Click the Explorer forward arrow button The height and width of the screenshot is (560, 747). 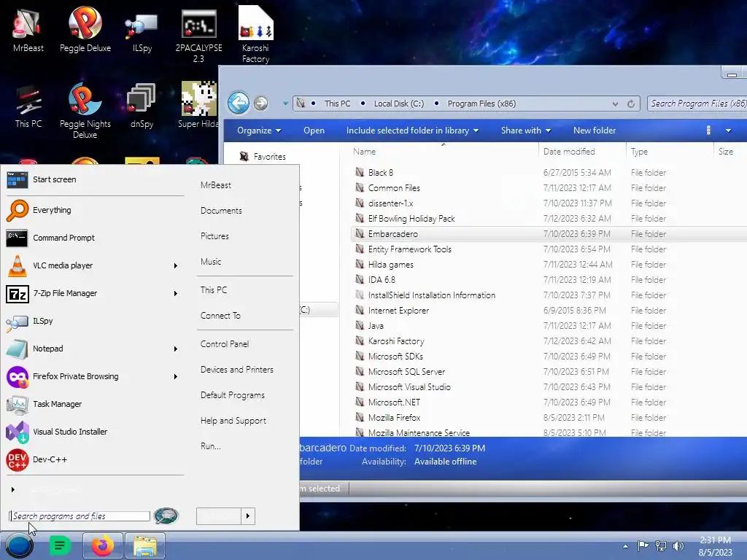click(x=260, y=103)
